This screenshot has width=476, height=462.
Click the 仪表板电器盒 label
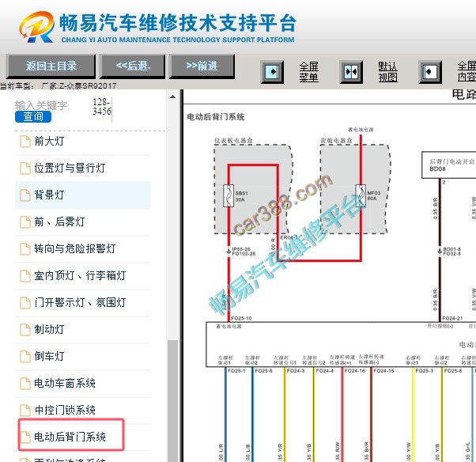click(233, 141)
